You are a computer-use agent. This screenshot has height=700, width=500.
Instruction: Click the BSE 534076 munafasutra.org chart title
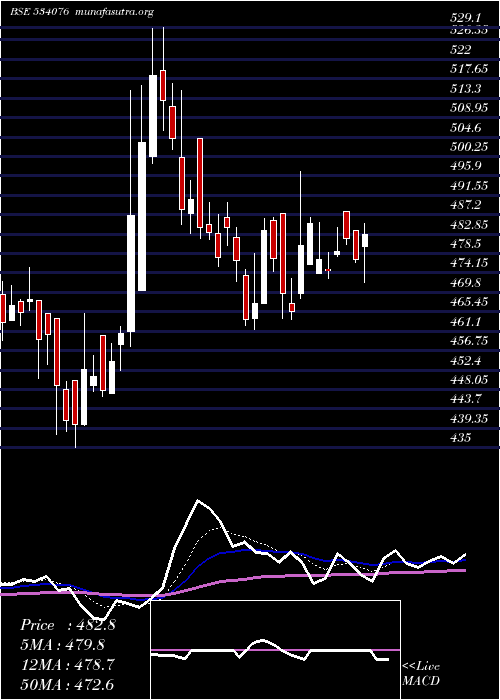coord(82,12)
